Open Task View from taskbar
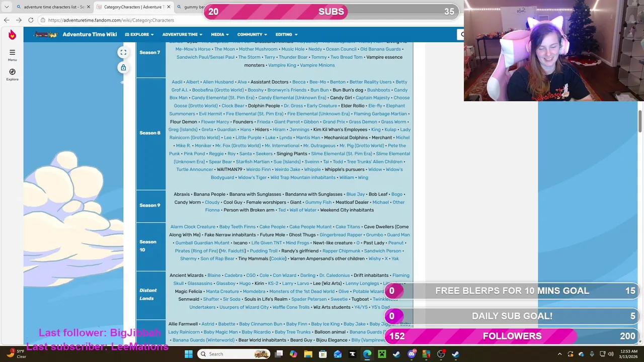The width and height of the screenshot is (644, 362). (x=279, y=354)
